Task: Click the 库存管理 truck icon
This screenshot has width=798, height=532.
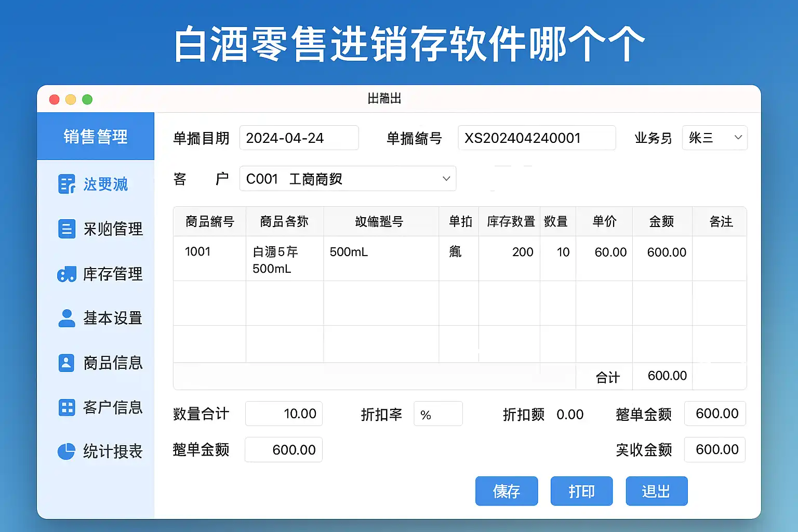Action: point(66,274)
